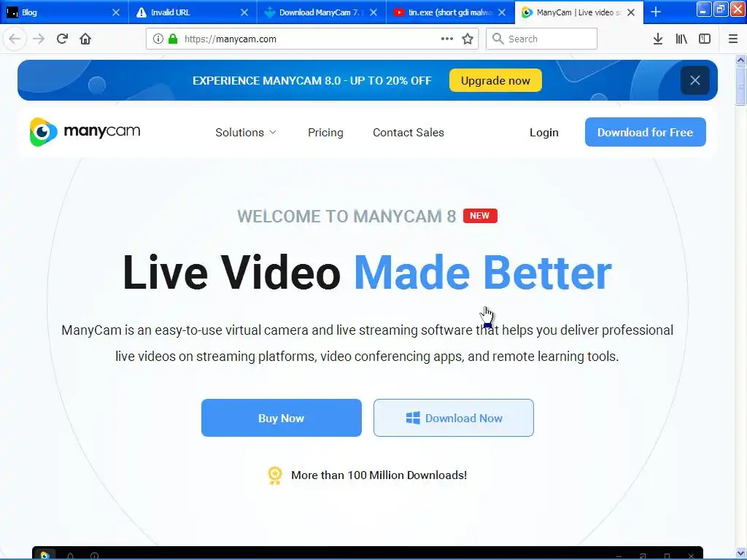Open the Library icon in toolbar
This screenshot has width=747, height=560.
tap(681, 39)
